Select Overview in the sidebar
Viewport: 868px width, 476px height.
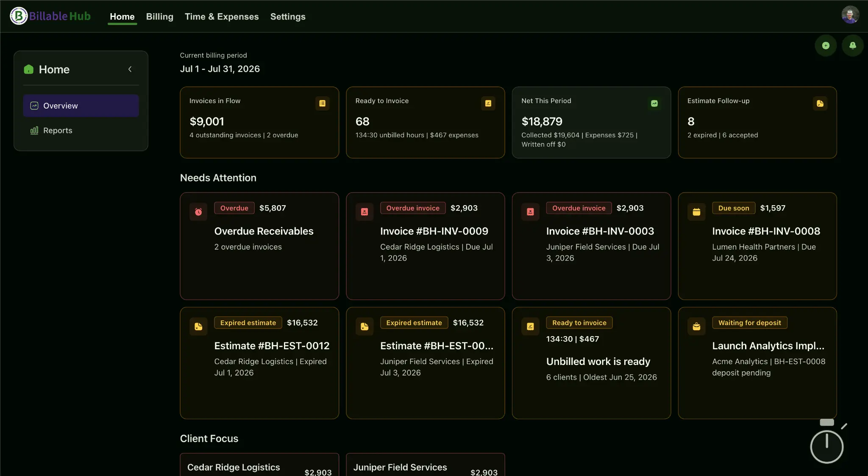tap(81, 106)
